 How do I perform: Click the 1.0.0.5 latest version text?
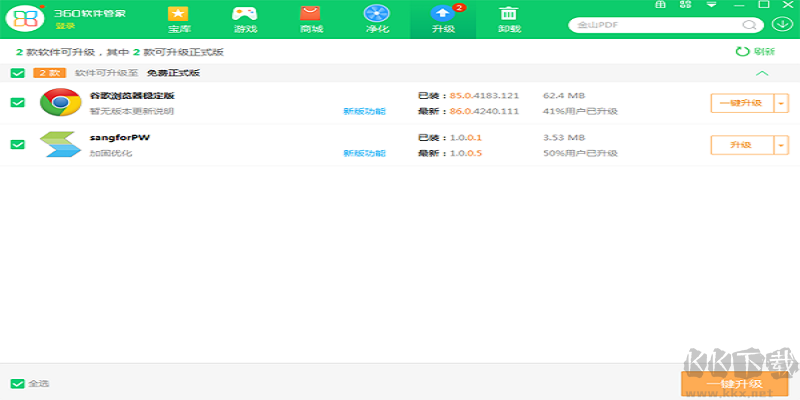tap(466, 153)
